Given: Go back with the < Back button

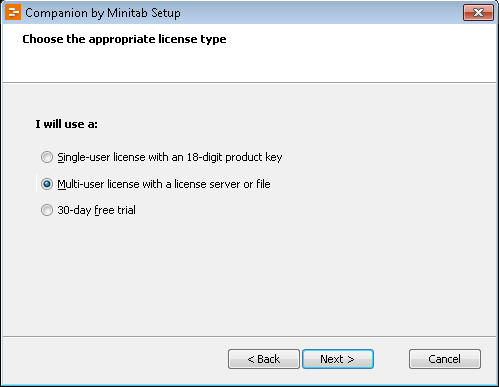Looking at the screenshot, I should (x=264, y=359).
